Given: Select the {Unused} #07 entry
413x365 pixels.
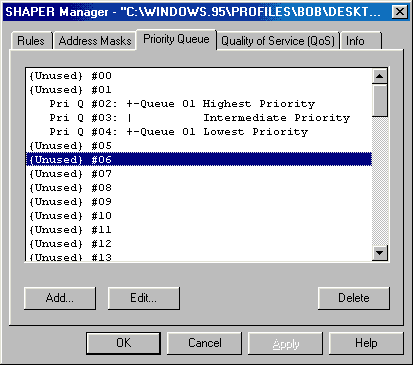Looking at the screenshot, I should coord(199,174).
